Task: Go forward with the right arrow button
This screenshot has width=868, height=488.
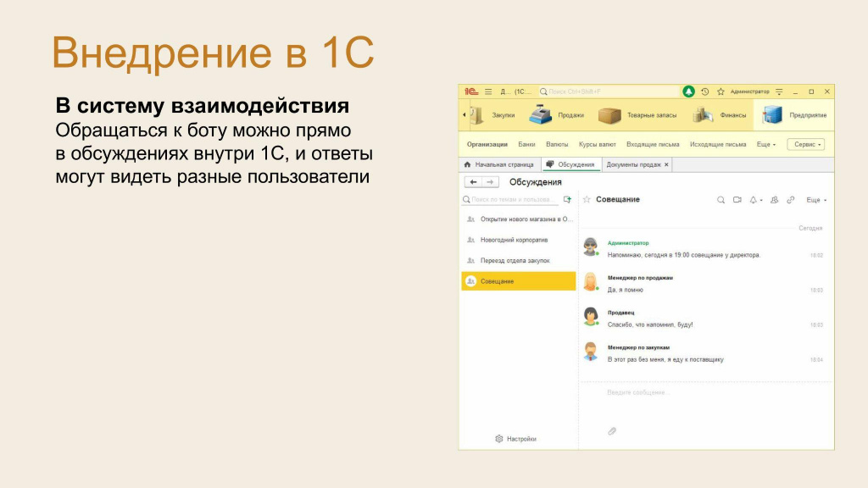Action: click(x=490, y=182)
